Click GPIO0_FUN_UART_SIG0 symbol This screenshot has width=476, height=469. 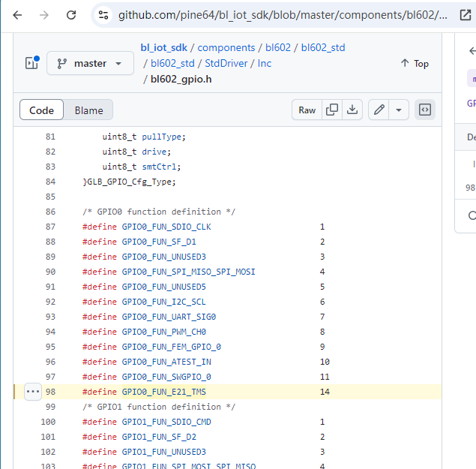point(169,317)
